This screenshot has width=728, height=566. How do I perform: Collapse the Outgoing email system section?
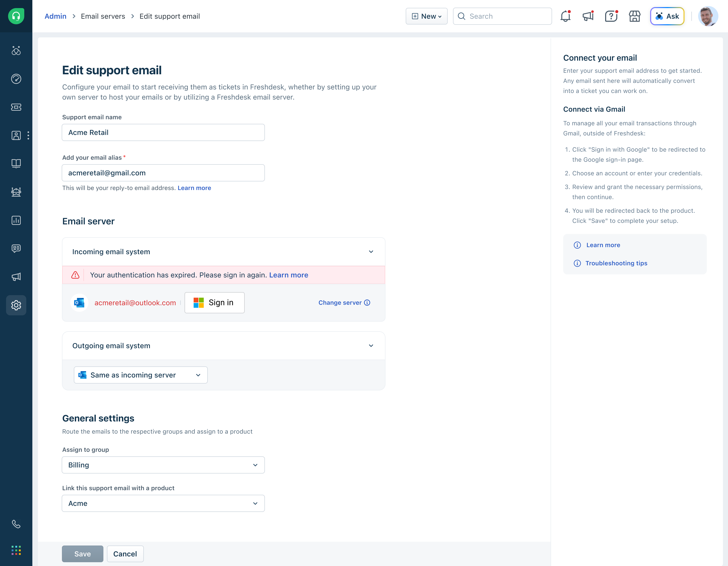pos(371,345)
